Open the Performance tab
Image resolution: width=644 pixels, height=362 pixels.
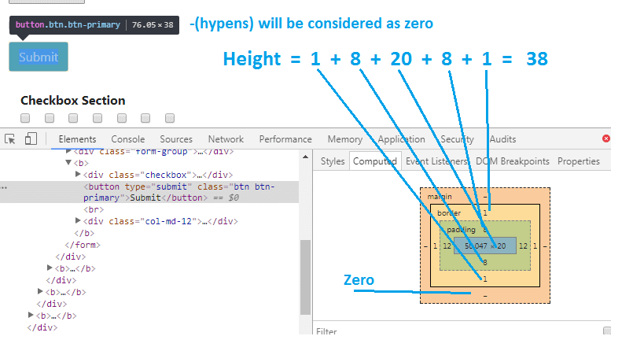285,139
